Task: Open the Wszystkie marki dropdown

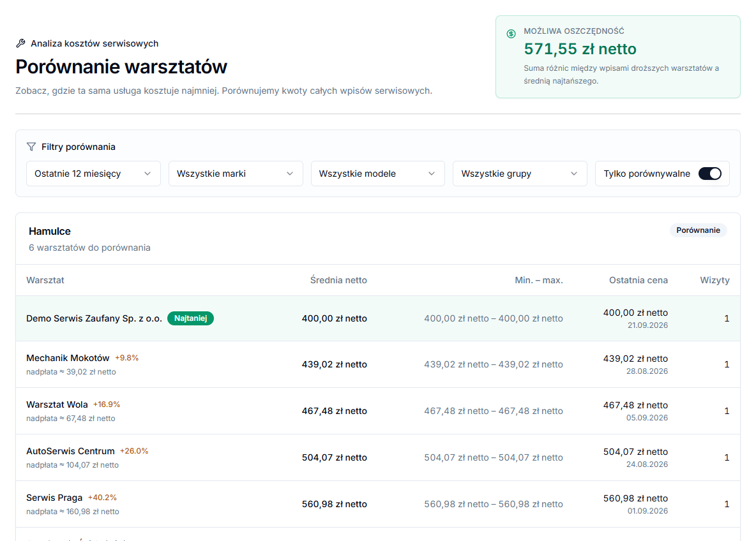Action: [x=235, y=174]
